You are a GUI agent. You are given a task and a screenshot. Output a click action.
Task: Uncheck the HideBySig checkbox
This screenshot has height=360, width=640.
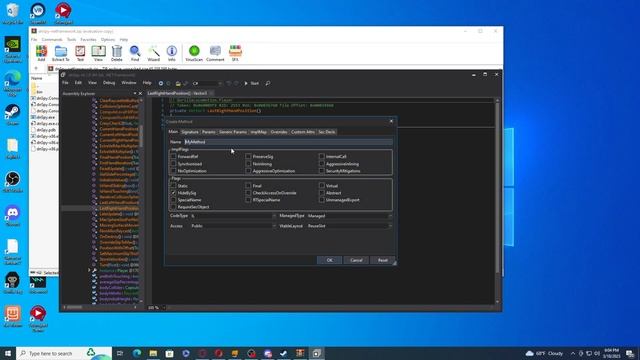coord(173,193)
